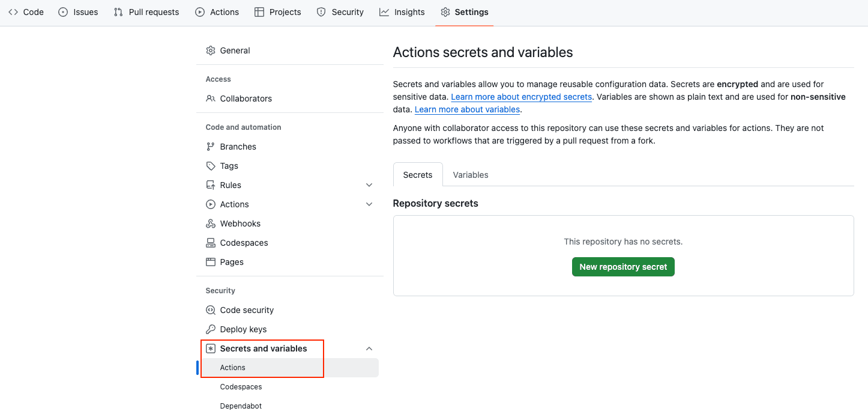The width and height of the screenshot is (868, 417).
Task: Click the Actions play icon in top nav
Action: [x=200, y=12]
